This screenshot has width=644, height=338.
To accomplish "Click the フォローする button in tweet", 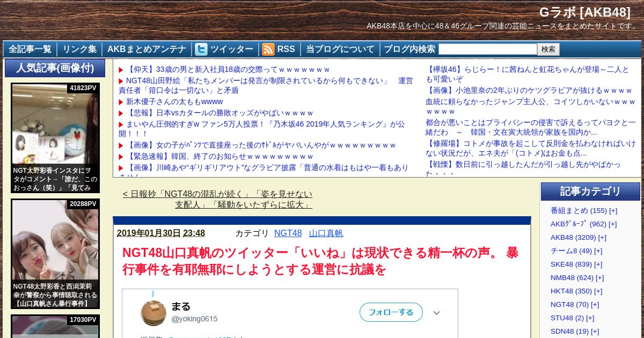I will [391, 312].
